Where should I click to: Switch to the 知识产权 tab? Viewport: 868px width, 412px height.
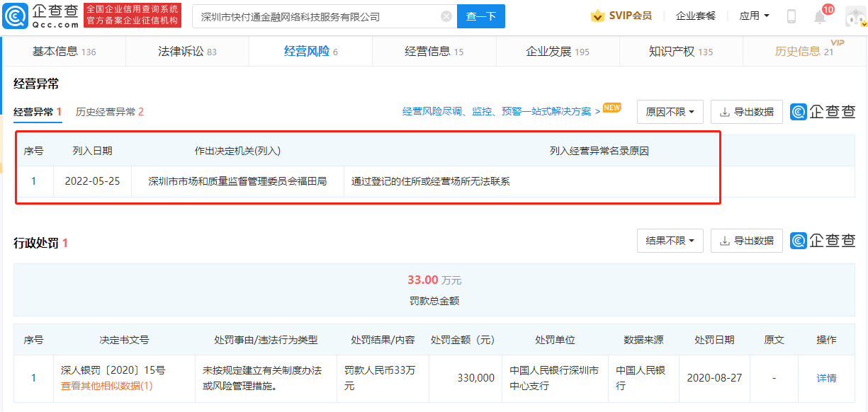(680, 51)
